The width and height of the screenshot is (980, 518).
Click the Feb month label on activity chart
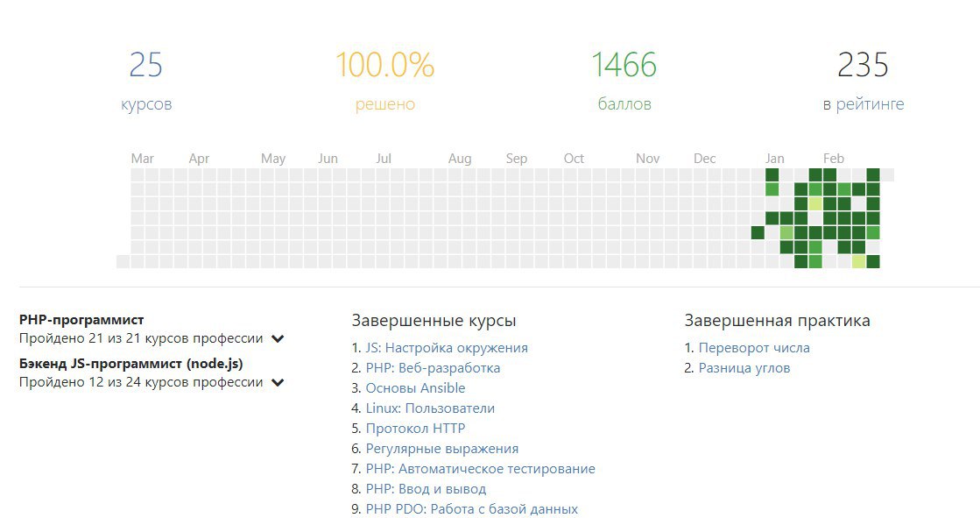833,159
